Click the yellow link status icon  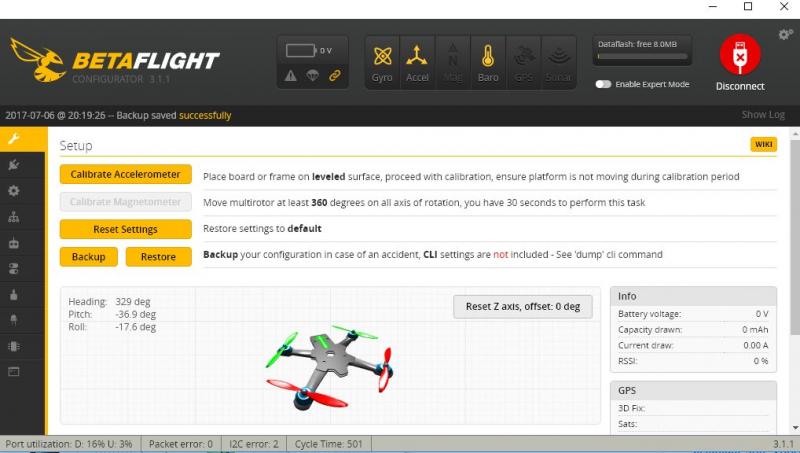pos(335,76)
